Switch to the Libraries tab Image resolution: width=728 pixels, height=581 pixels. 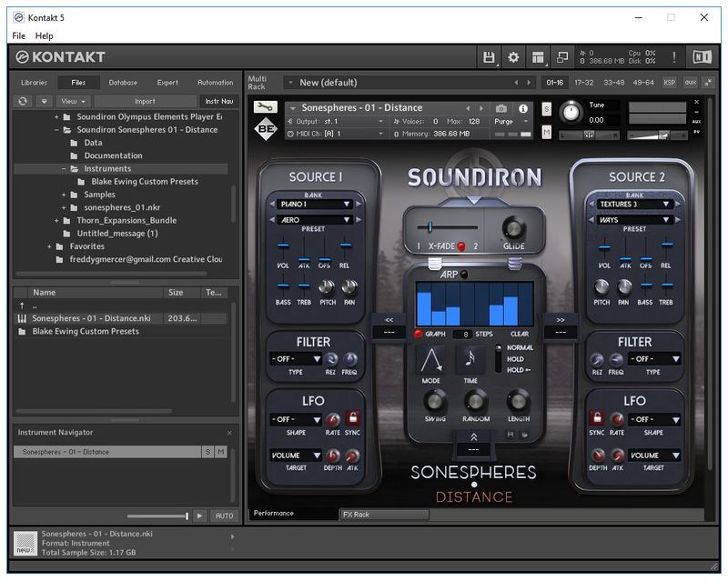(35, 83)
